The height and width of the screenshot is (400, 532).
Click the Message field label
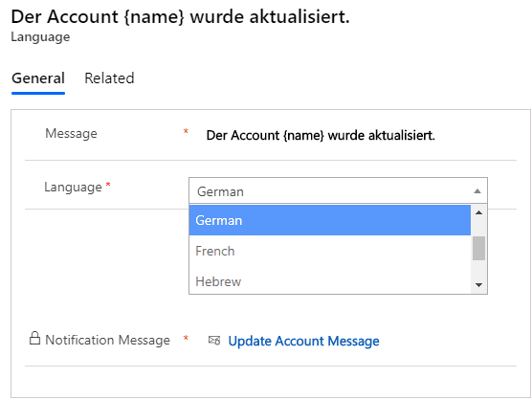coord(71,133)
